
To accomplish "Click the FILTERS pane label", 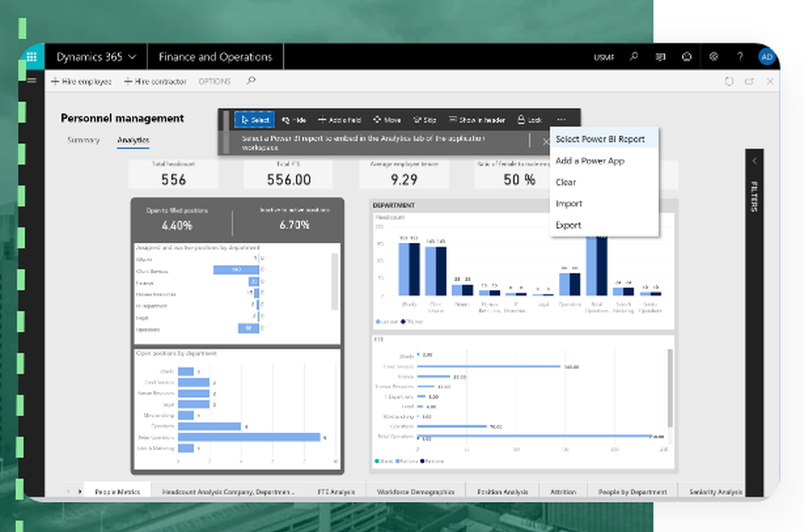I will pos(754,196).
